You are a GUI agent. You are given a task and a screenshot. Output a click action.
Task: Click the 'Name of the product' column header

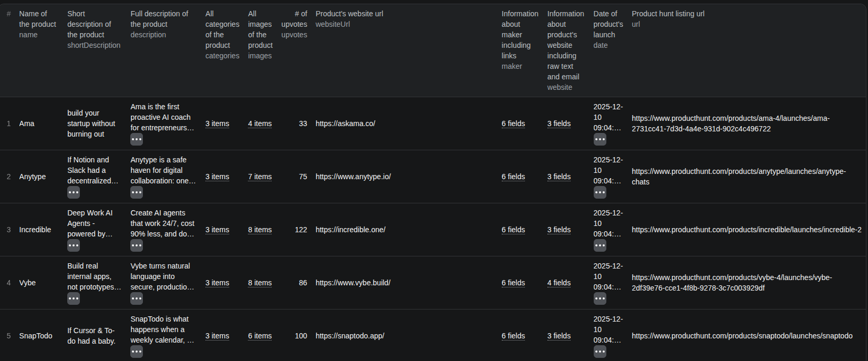(37, 24)
